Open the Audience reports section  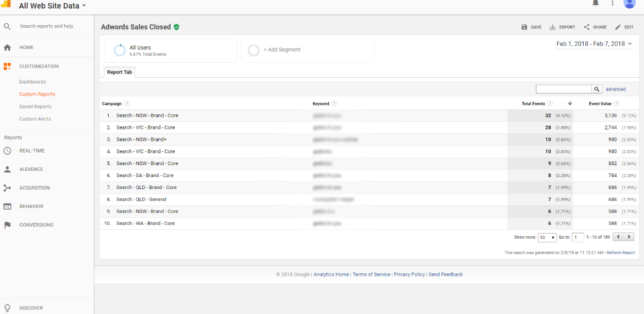coord(31,170)
